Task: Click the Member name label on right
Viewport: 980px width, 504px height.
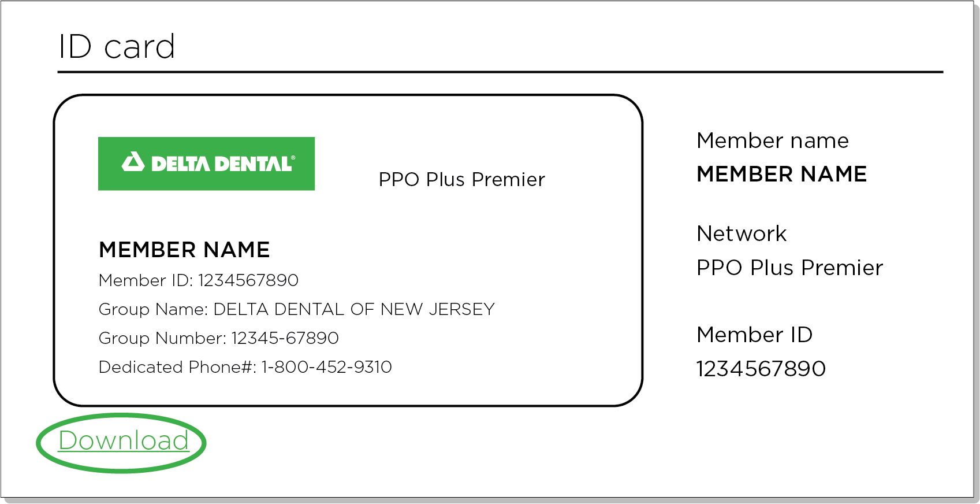Action: (773, 140)
